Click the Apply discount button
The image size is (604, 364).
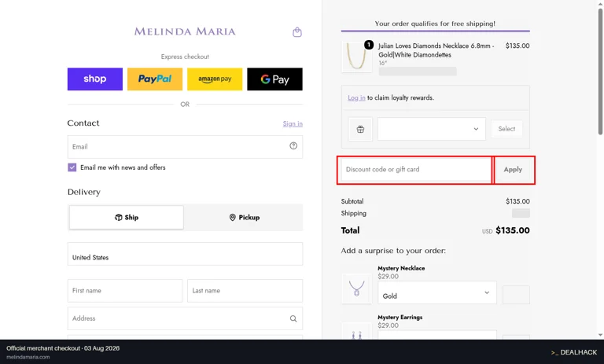[x=513, y=170]
